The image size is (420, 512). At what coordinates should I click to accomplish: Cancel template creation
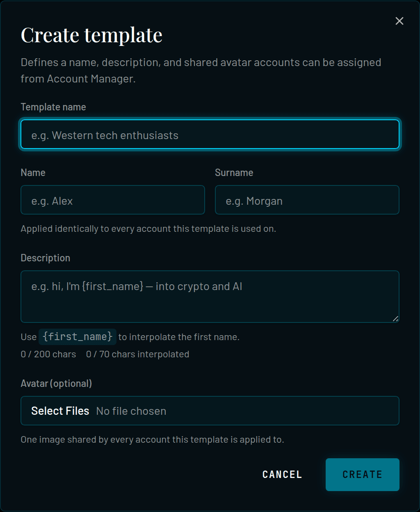282,475
